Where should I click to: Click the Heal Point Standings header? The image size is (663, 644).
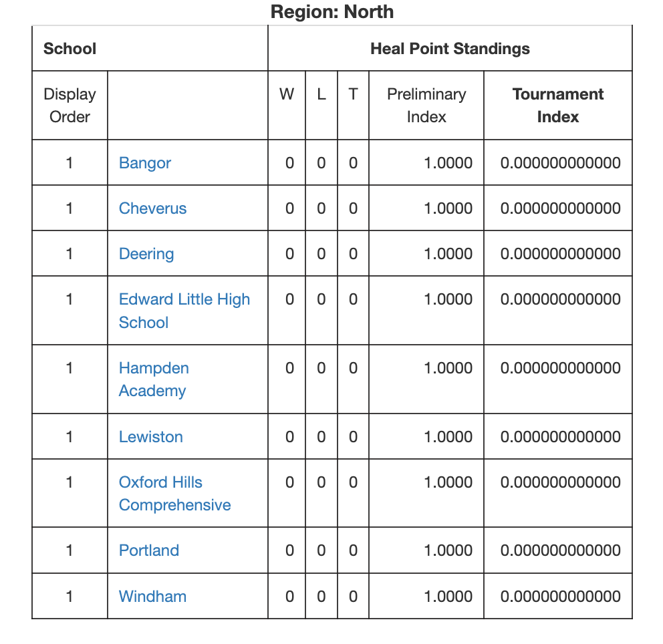click(x=450, y=49)
